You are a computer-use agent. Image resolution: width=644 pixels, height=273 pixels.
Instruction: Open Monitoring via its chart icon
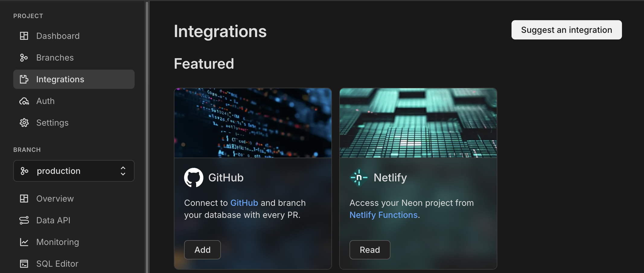(x=24, y=242)
